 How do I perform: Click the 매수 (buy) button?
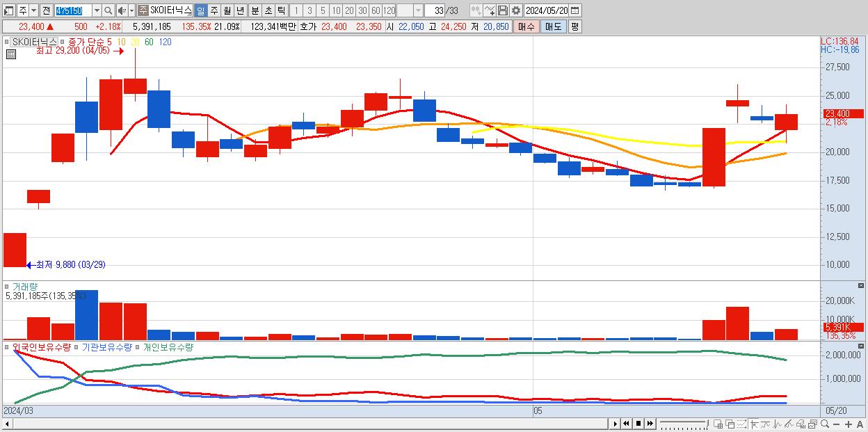click(x=526, y=26)
